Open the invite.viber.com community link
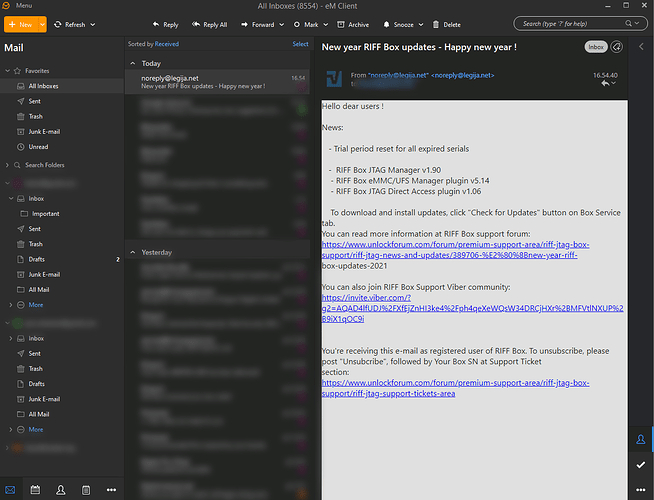 473,308
